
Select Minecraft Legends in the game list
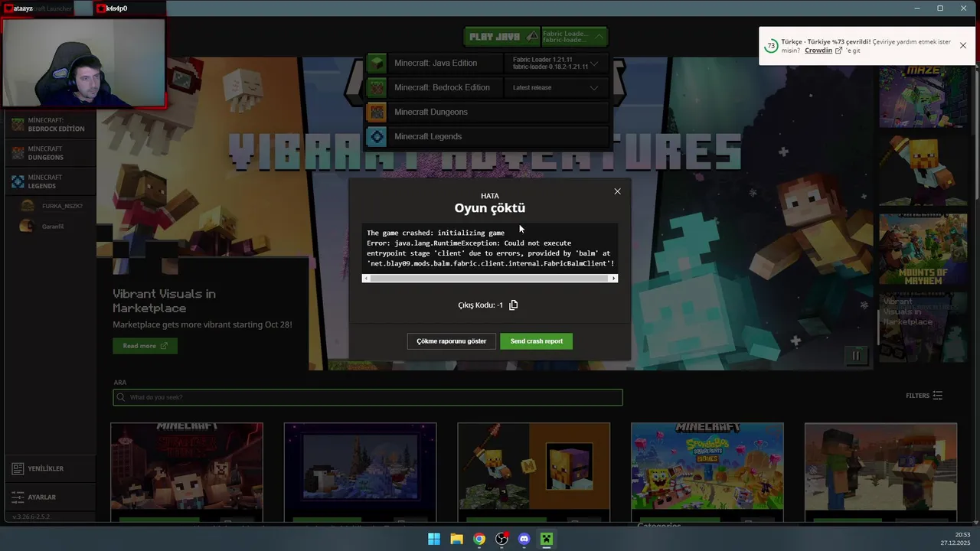(x=487, y=136)
